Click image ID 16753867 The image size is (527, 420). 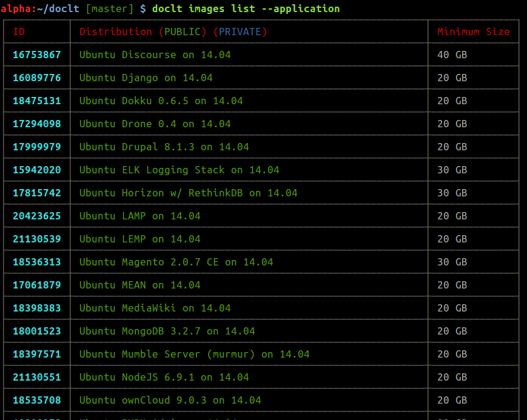tap(35, 55)
